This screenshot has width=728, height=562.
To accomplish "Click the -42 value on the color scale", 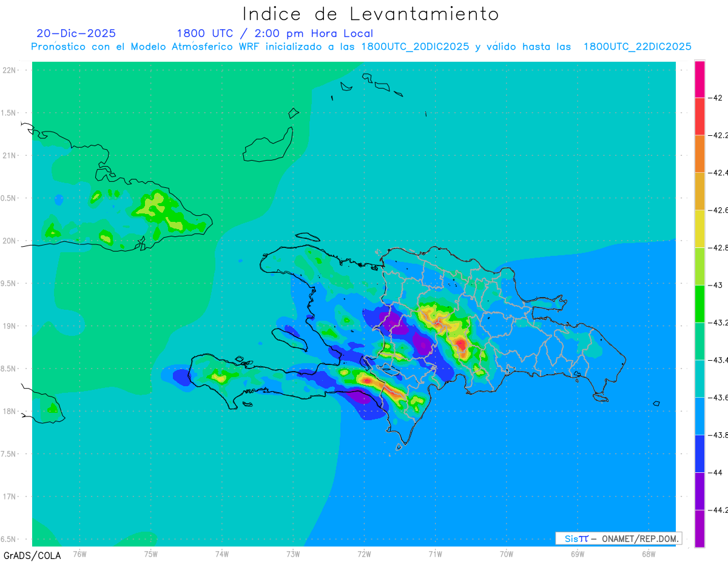I will pos(715,98).
